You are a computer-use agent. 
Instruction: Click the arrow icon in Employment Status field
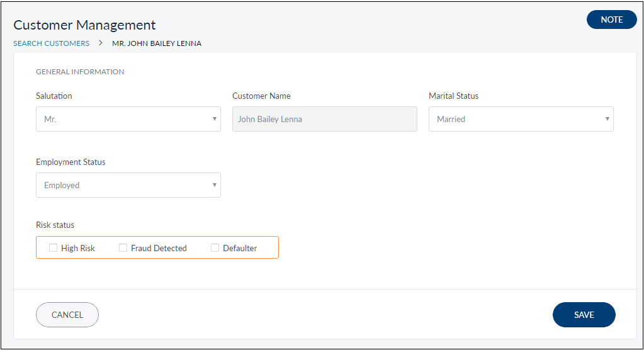pyautogui.click(x=214, y=185)
